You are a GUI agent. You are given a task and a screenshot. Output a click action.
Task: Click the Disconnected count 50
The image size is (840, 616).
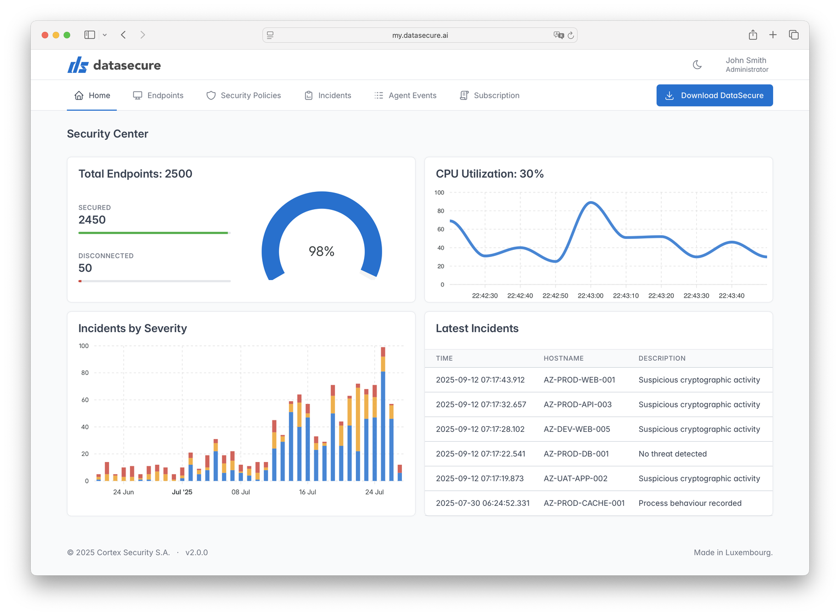pos(85,268)
